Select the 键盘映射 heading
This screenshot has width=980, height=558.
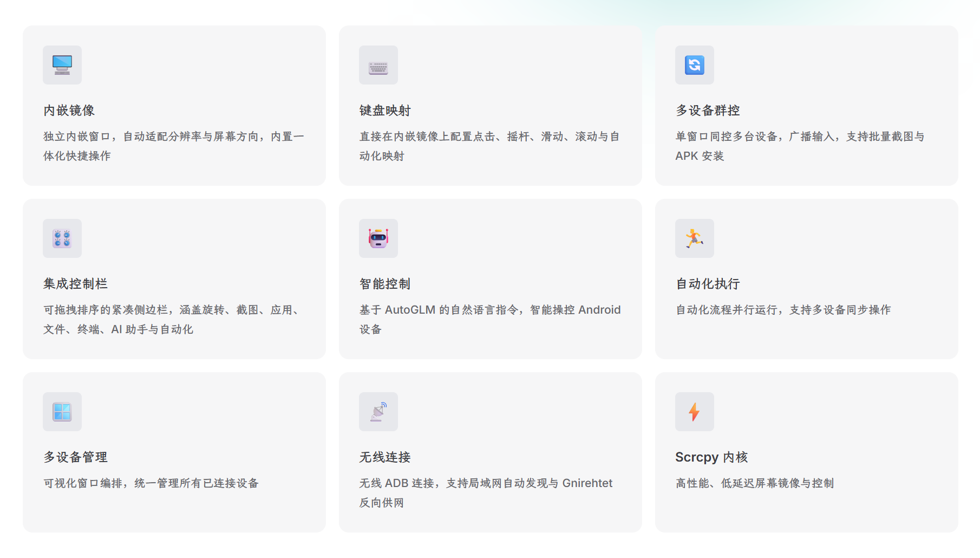(x=386, y=111)
